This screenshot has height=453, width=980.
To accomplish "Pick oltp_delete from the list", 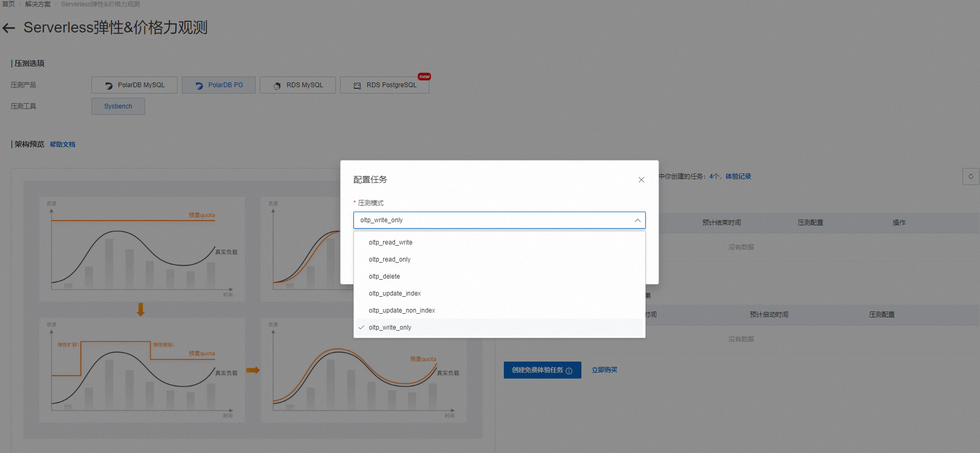I will 500,276.
